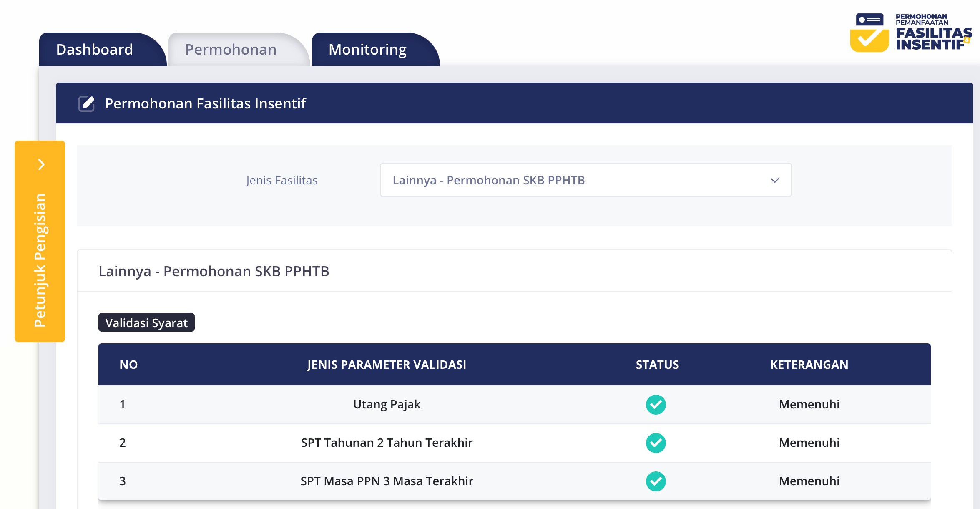Click the KETERANGAN column header
Viewport: 980px width, 509px height.
tap(809, 365)
